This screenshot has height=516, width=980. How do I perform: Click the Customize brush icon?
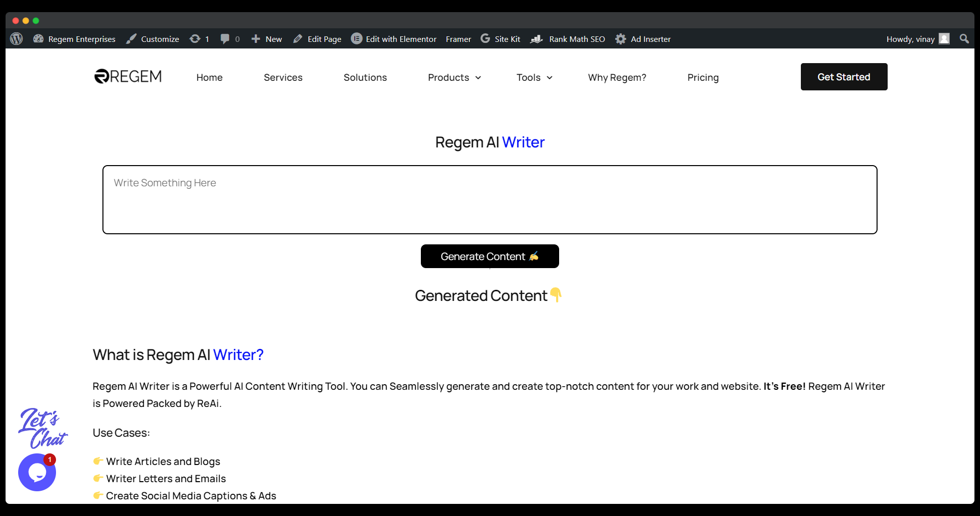[131, 39]
